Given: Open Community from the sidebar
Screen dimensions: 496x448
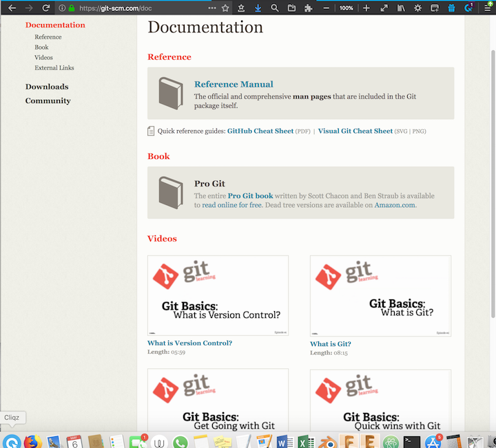Looking at the screenshot, I should (48, 100).
